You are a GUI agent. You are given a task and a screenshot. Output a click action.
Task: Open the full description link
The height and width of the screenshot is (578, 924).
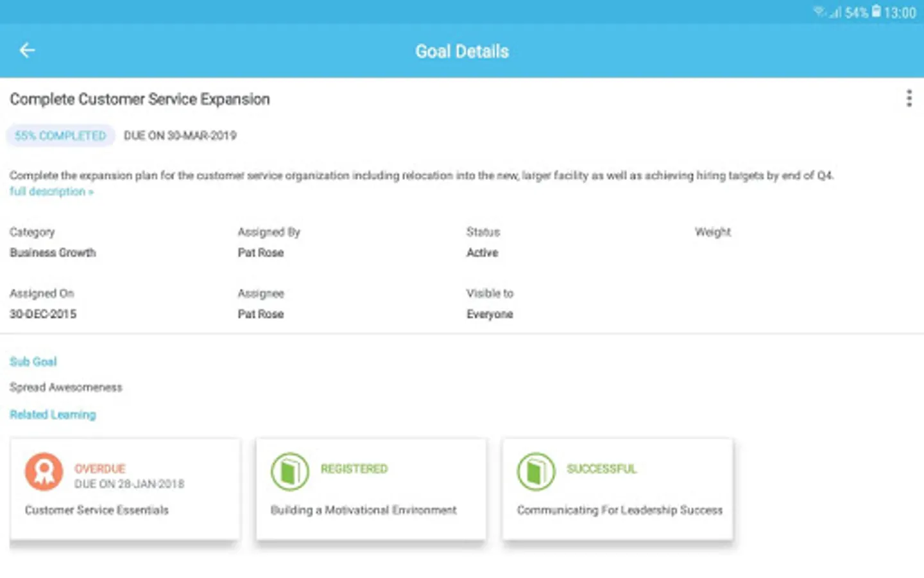click(51, 191)
